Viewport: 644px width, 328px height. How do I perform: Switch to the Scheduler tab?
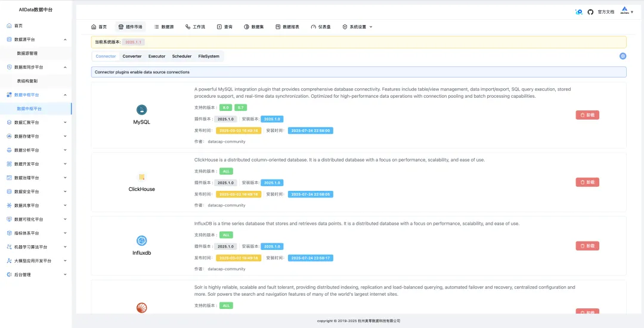click(182, 56)
